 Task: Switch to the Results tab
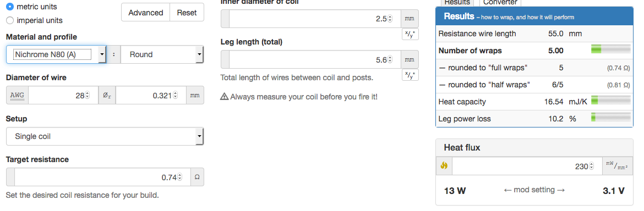(x=457, y=2)
